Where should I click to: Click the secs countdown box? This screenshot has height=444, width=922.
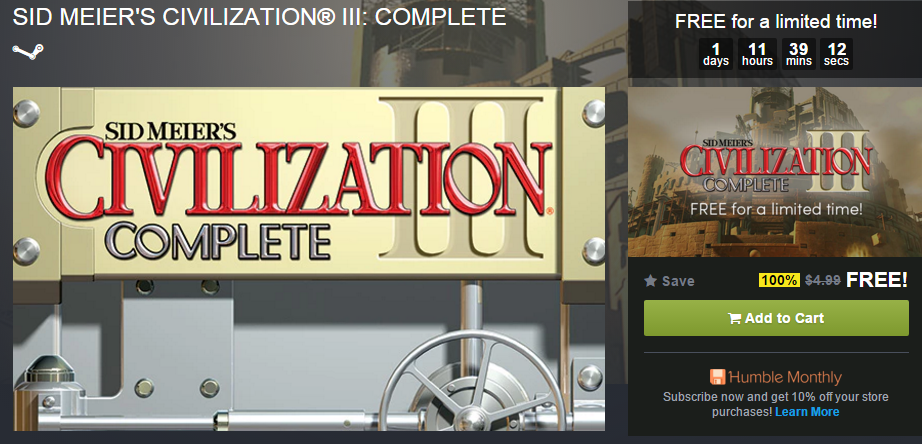point(836,54)
